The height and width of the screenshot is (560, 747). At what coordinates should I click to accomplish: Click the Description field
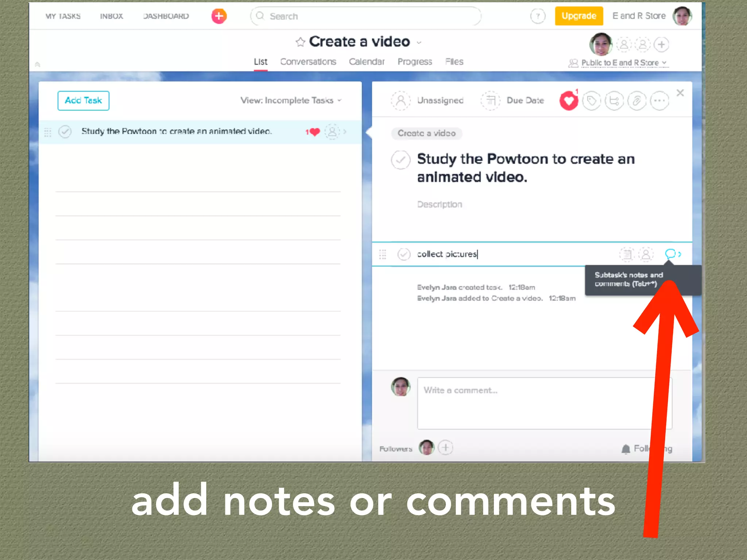click(x=439, y=204)
